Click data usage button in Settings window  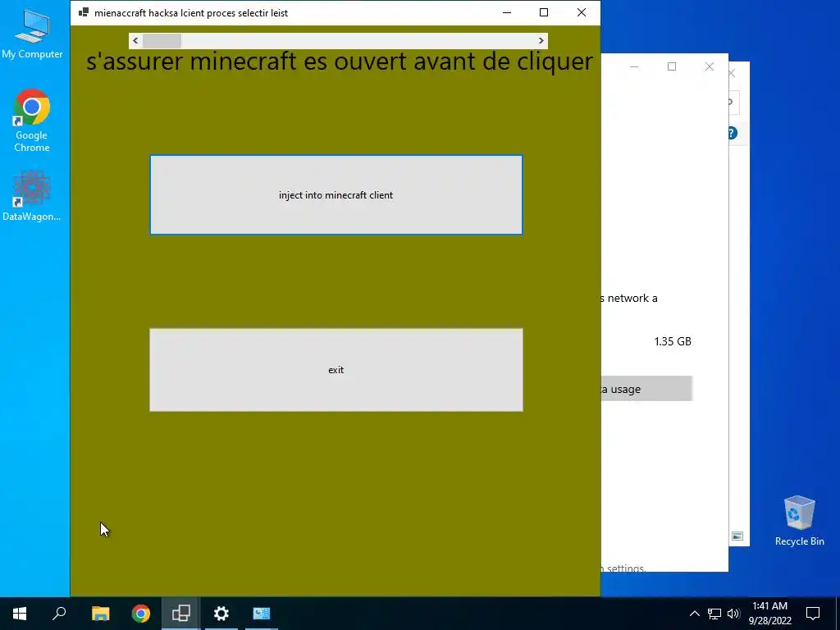[x=646, y=389]
